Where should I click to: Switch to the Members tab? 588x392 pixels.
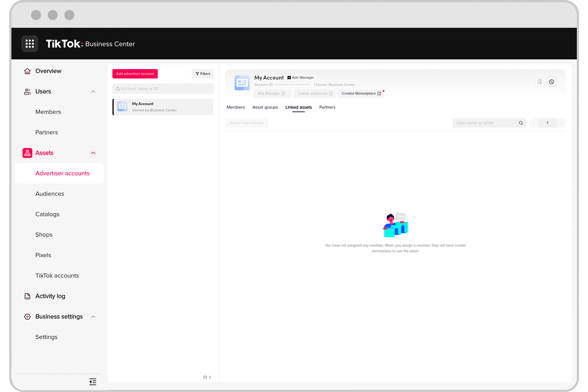(x=235, y=107)
